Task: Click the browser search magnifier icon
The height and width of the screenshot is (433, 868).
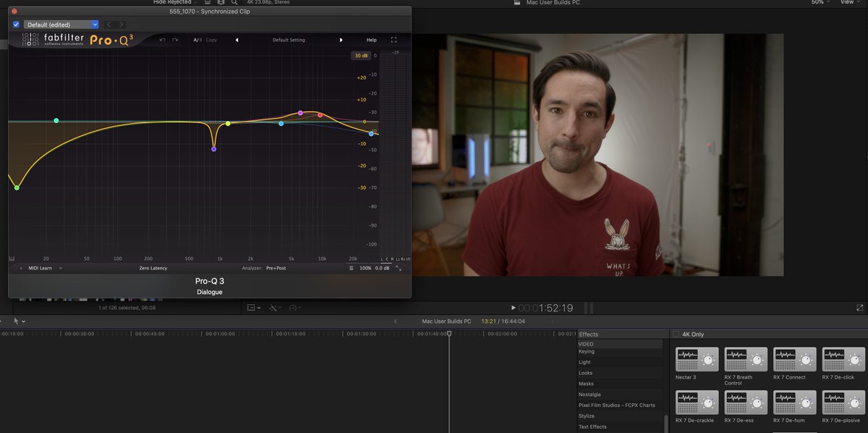Action: click(x=234, y=2)
